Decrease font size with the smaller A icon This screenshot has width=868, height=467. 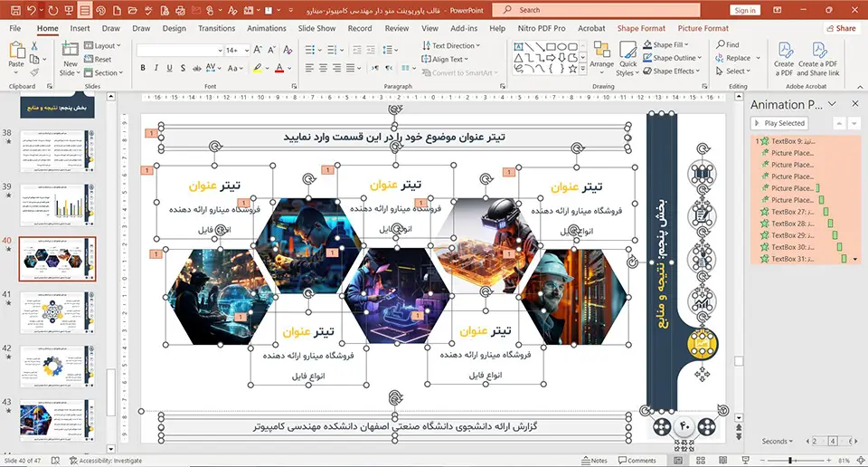pos(272,50)
